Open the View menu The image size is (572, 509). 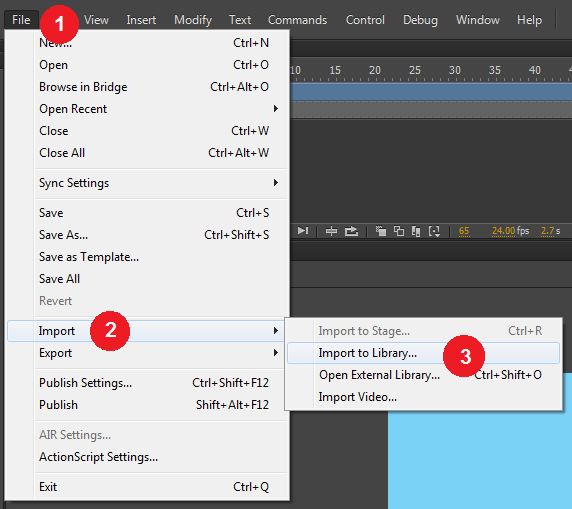(96, 20)
